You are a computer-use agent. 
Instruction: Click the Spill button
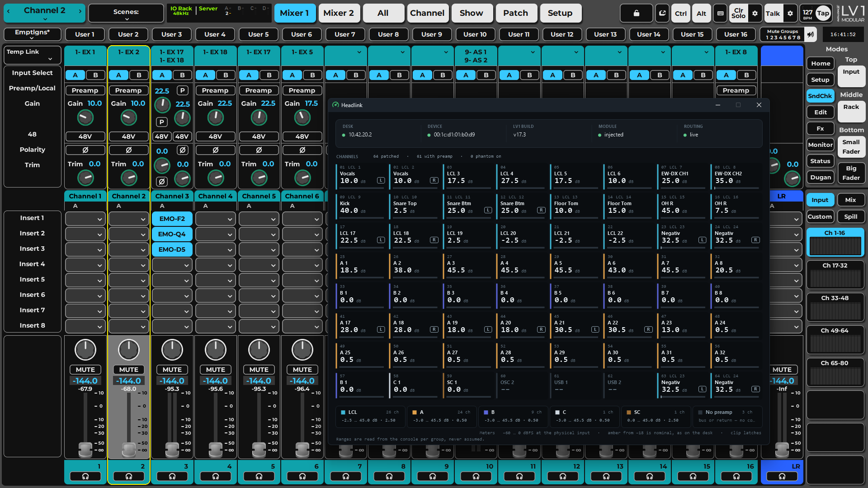click(851, 217)
